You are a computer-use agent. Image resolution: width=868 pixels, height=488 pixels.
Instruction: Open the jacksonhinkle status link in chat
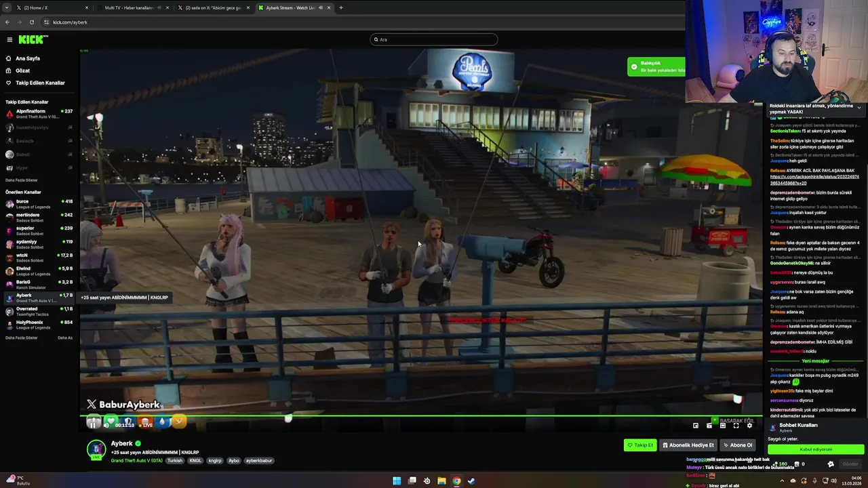[814, 180]
